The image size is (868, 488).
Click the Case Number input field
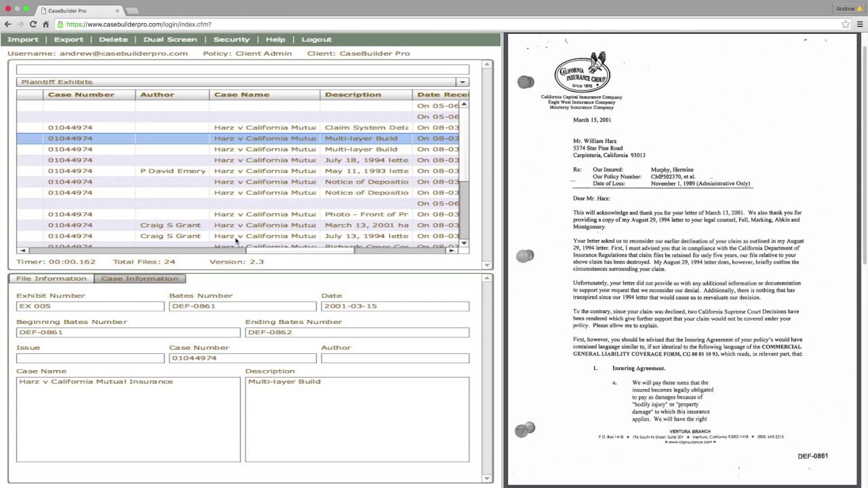point(242,358)
